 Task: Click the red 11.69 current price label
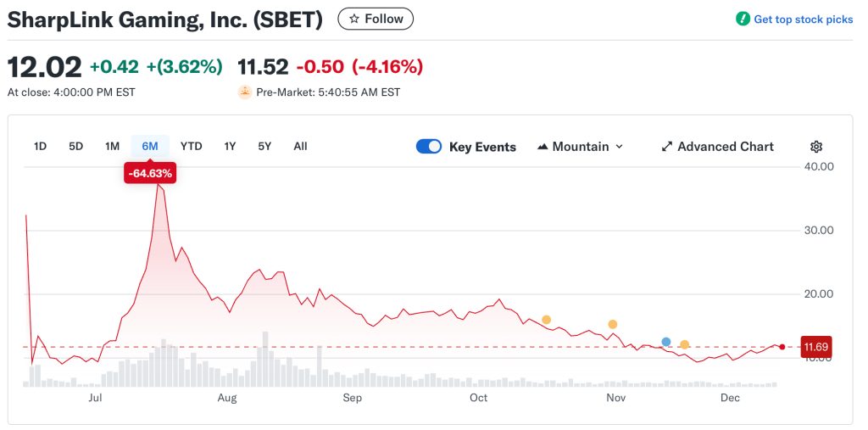click(815, 347)
